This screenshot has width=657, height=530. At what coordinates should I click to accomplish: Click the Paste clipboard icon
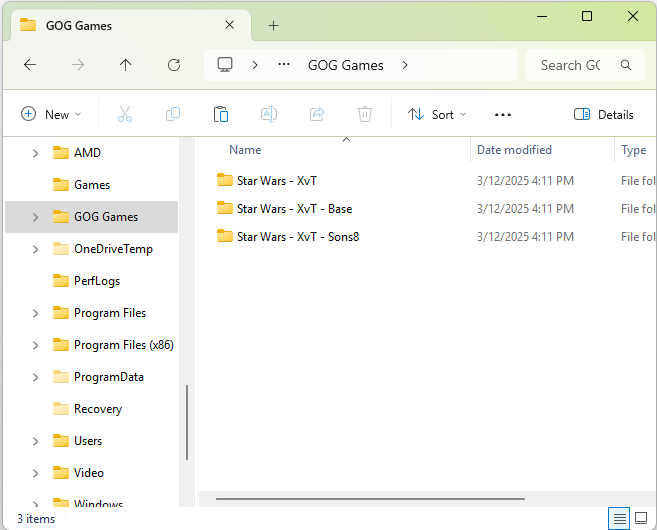point(221,115)
